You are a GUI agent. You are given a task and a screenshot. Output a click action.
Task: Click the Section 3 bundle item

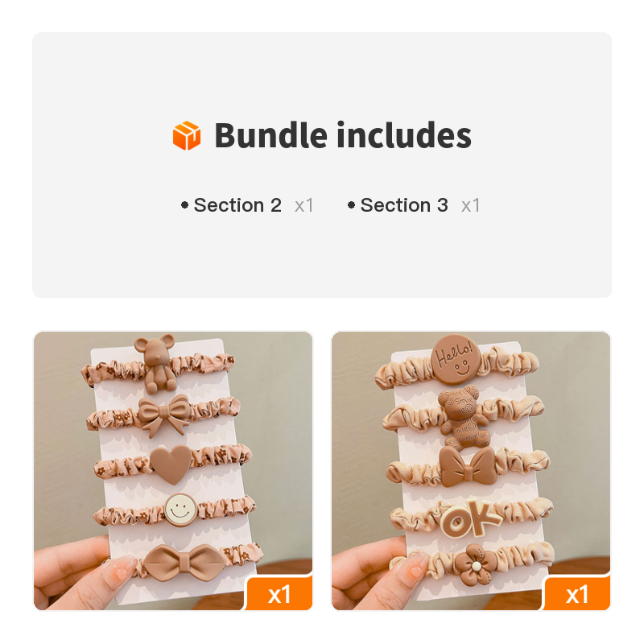(x=404, y=205)
